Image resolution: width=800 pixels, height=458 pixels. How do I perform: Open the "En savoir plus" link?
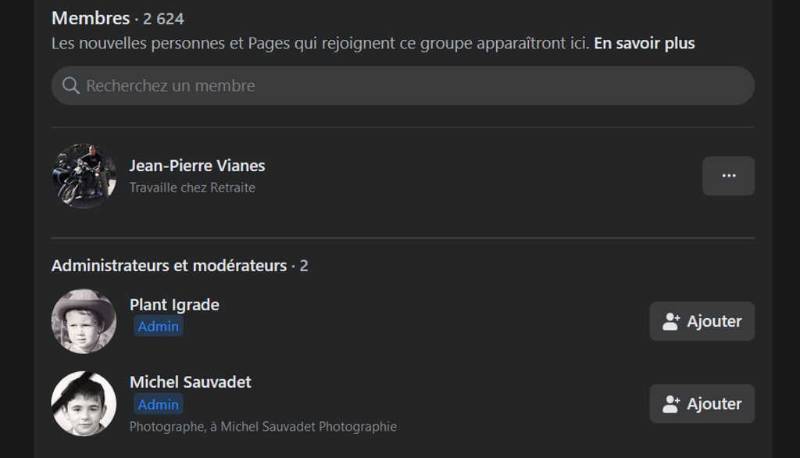click(644, 43)
